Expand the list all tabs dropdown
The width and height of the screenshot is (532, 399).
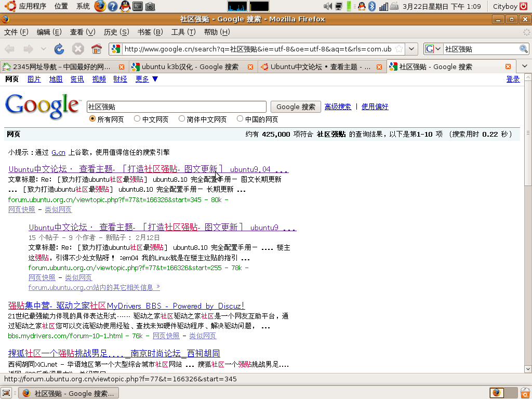525,66
